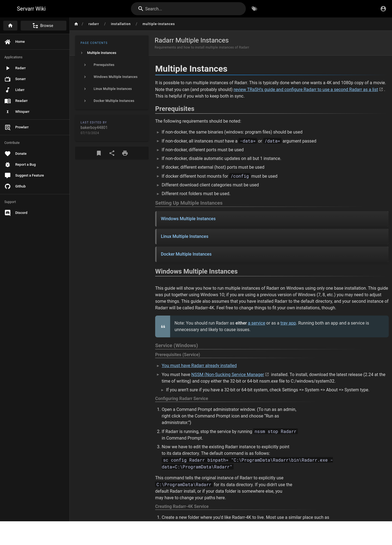Click the Servarr Wiki site title
This screenshot has width=392, height=545.
coord(31,9)
